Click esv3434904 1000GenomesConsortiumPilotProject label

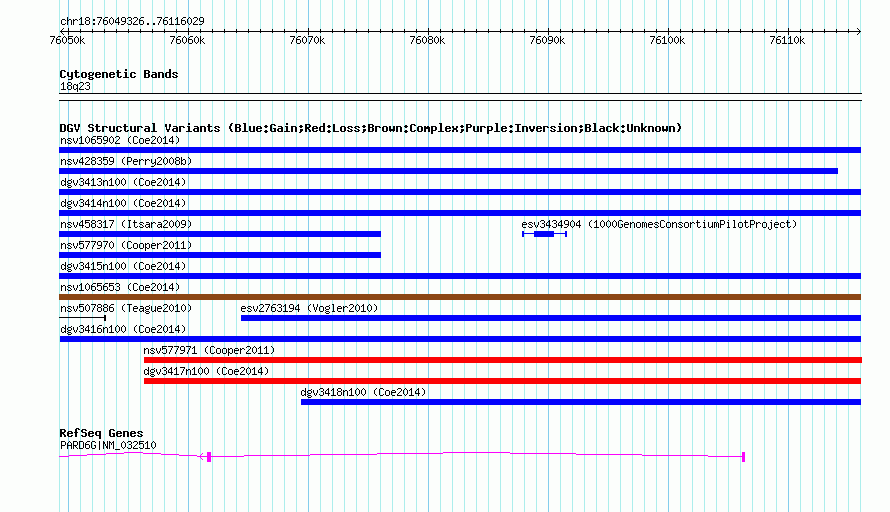click(x=659, y=224)
